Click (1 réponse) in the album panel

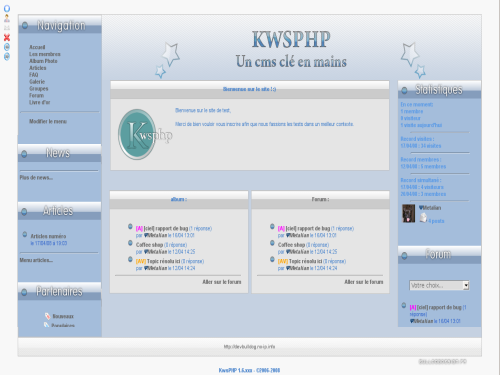(x=200, y=228)
